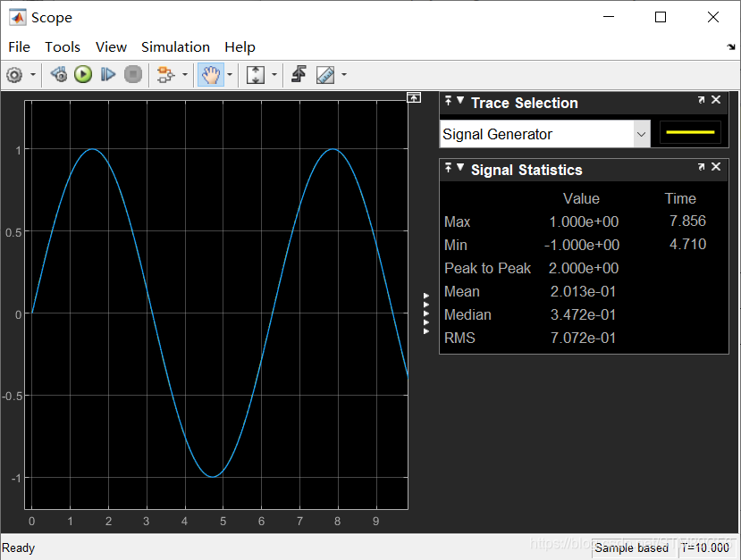
Task: Select the Step Forward icon
Action: [x=108, y=74]
